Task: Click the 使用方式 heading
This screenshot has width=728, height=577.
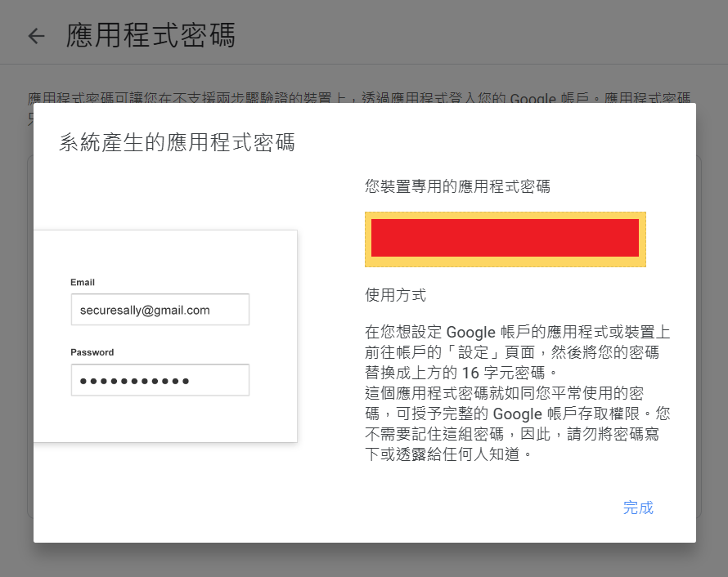Action: [395, 295]
